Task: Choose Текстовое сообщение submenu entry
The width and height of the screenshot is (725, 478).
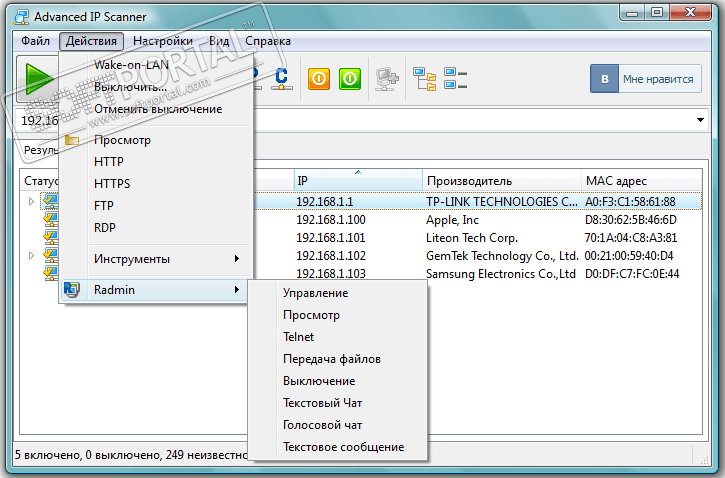Action: pyautogui.click(x=338, y=447)
